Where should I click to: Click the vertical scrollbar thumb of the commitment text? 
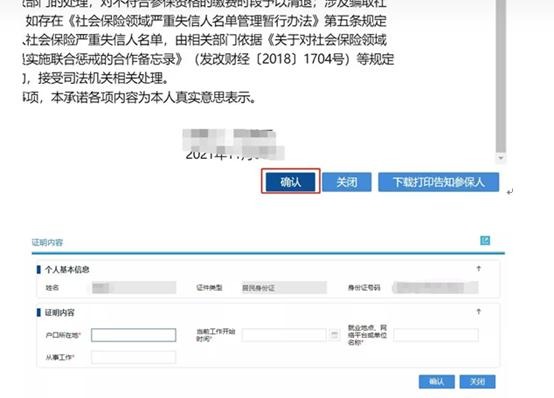tap(501, 75)
